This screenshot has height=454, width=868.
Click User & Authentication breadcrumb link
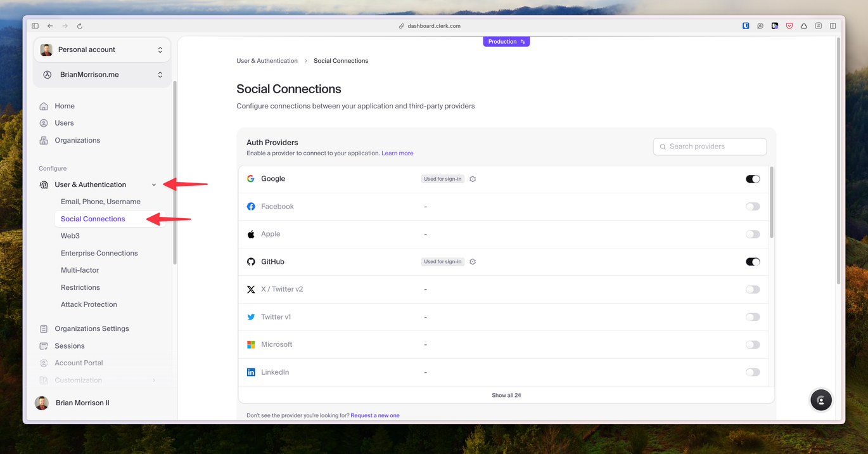pos(267,61)
